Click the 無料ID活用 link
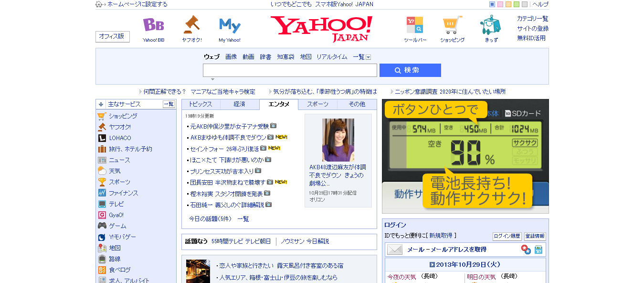 click(x=531, y=38)
